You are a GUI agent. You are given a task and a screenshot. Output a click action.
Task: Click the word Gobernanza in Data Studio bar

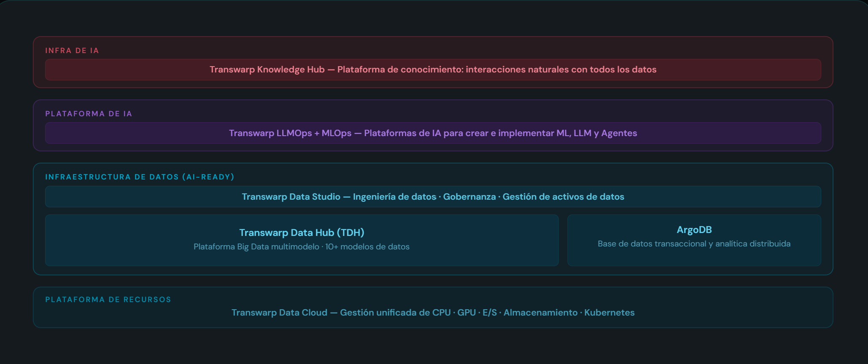[469, 197]
